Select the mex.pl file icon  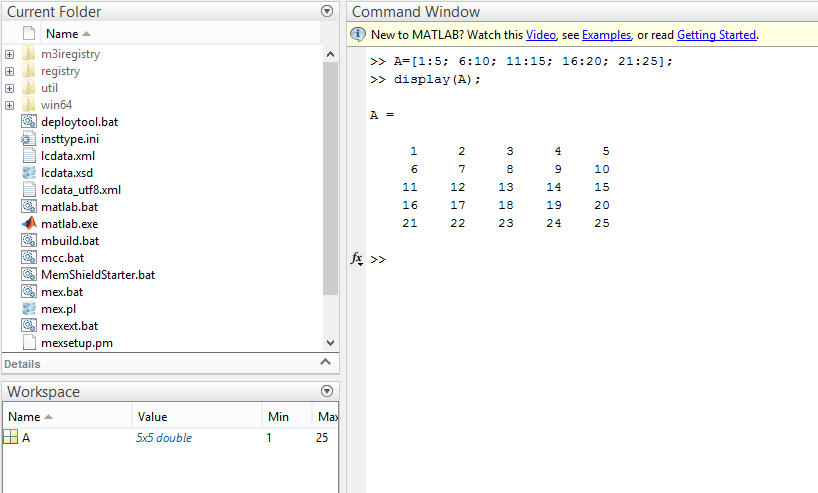(29, 308)
